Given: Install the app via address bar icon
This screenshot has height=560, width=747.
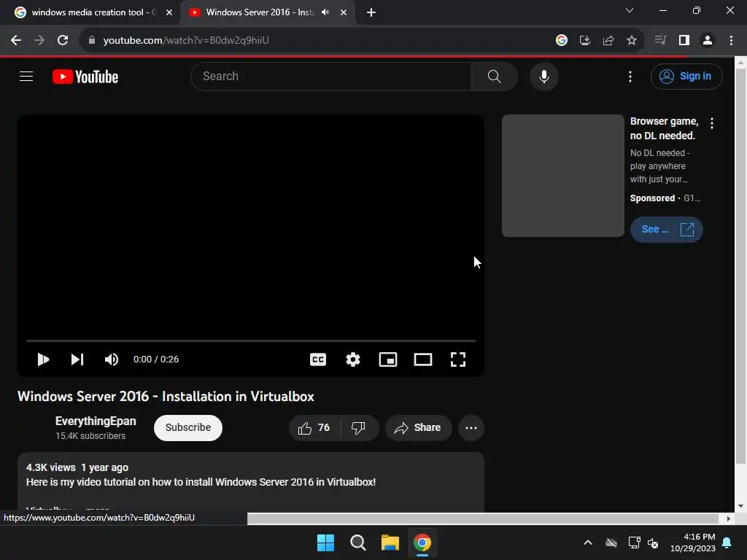Looking at the screenshot, I should pyautogui.click(x=584, y=41).
